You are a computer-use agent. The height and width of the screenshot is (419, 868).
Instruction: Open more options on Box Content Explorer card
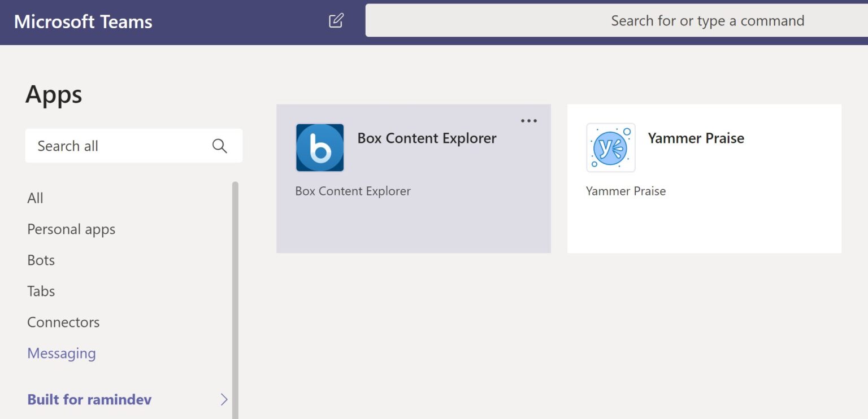click(x=529, y=120)
